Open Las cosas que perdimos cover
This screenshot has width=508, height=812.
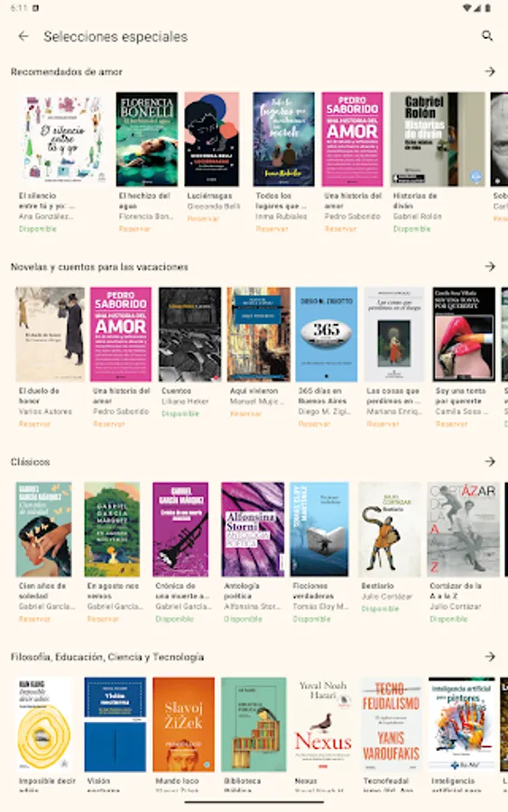coord(394,335)
